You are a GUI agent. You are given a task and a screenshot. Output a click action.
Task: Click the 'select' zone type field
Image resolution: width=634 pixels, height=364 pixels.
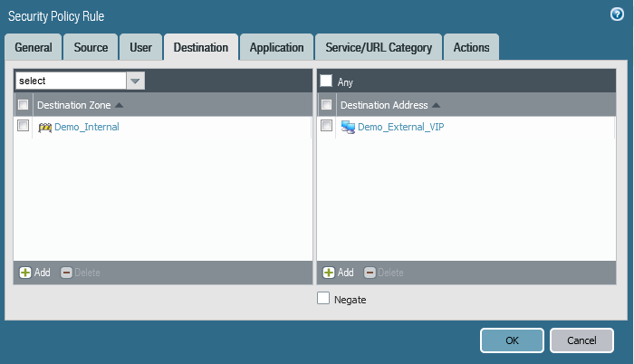point(72,81)
